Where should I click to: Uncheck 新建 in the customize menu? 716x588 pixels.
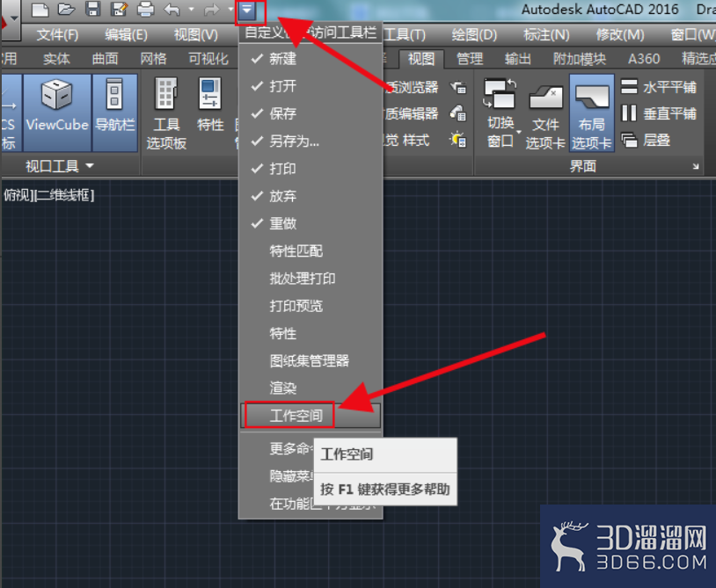click(311, 59)
